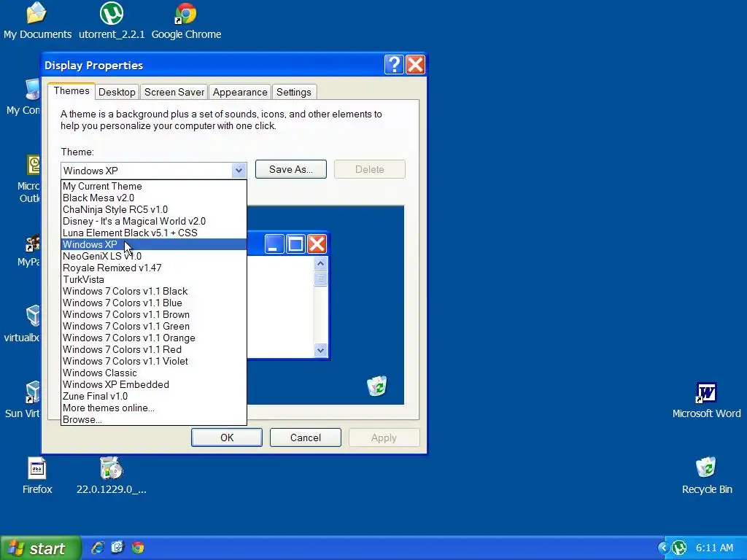The image size is (747, 560).
Task: Click the Internet Explorer quick launch icon
Action: (x=98, y=548)
